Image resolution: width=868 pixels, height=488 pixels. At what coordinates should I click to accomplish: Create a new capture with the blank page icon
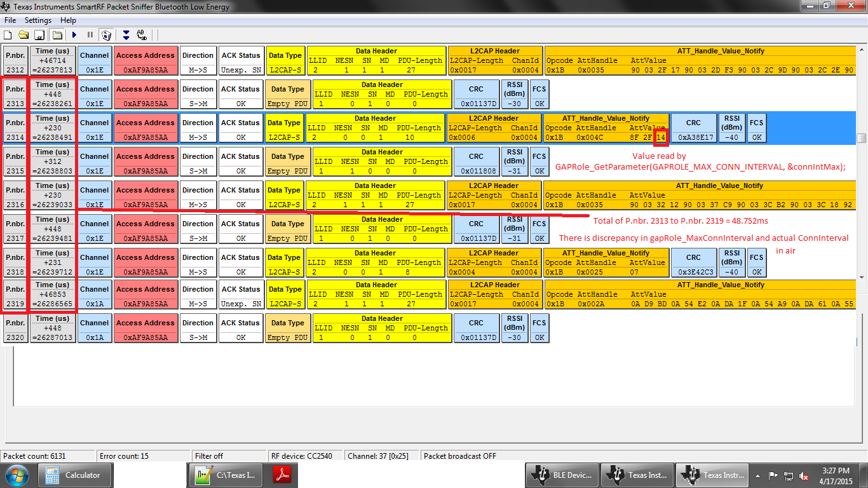click(8, 35)
